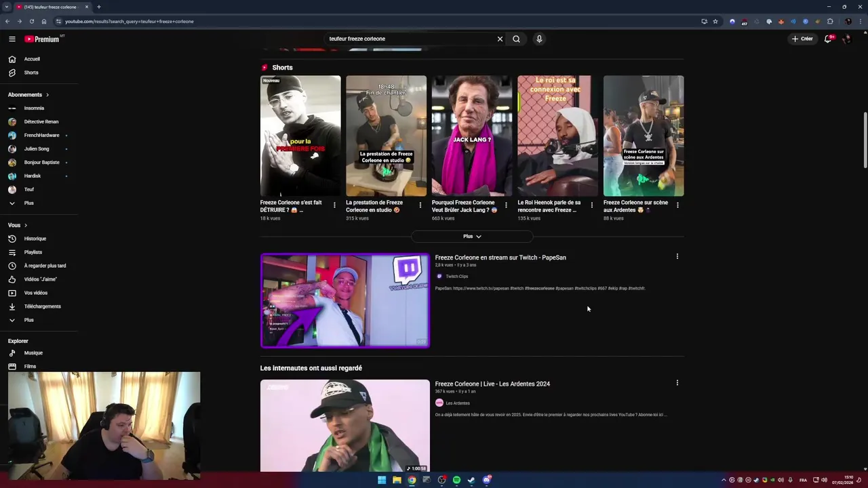Image resolution: width=868 pixels, height=488 pixels.
Task: Open the notifications bell
Action: point(828,39)
